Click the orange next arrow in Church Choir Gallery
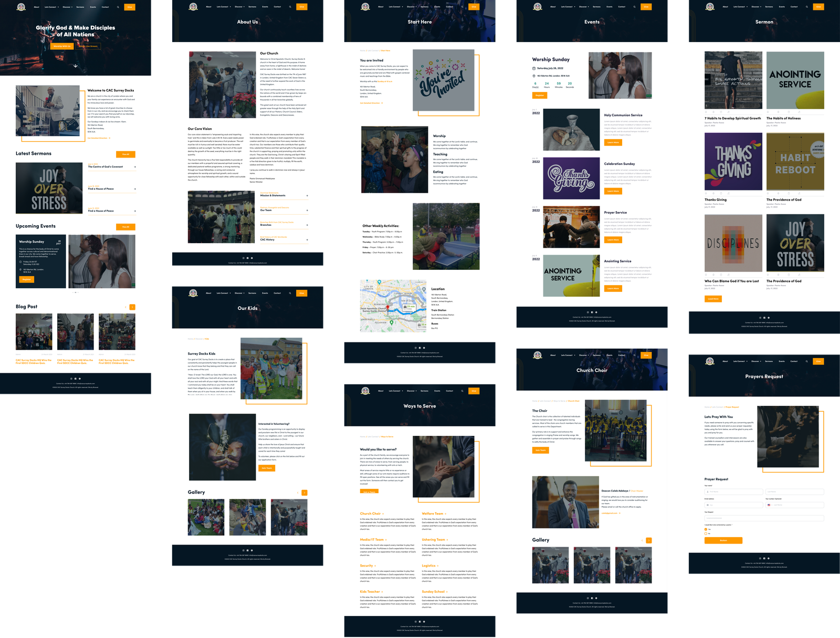Viewport: 840px width, 638px height. coord(649,540)
